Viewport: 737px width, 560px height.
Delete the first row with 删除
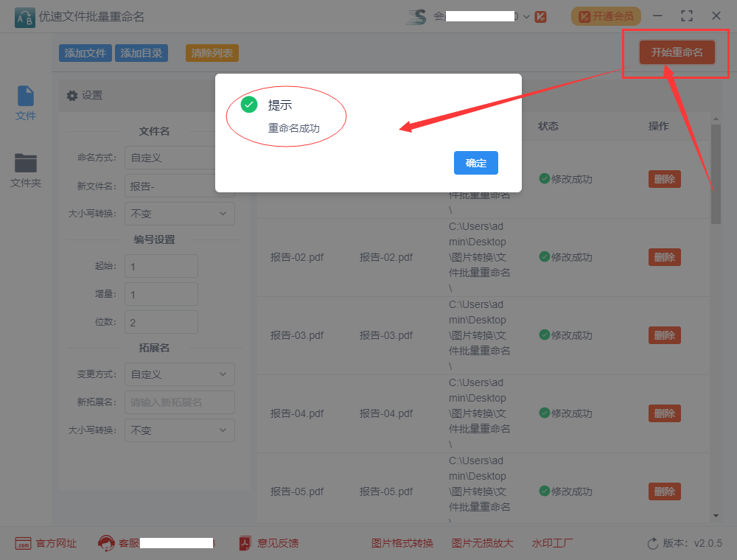[665, 179]
